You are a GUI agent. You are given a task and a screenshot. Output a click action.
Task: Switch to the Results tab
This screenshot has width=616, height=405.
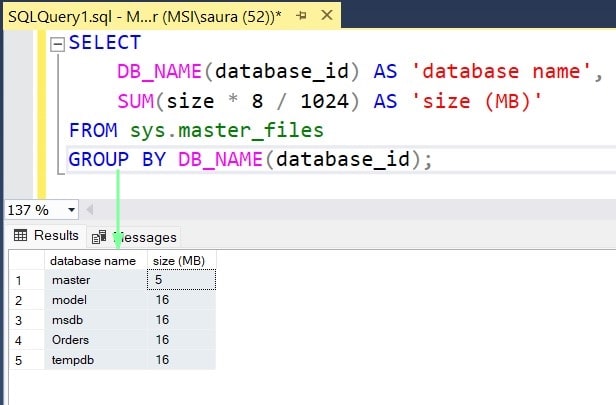coord(46,236)
